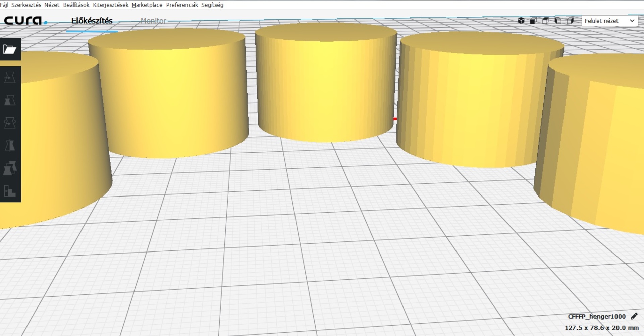Open the Marketplace menu

147,5
